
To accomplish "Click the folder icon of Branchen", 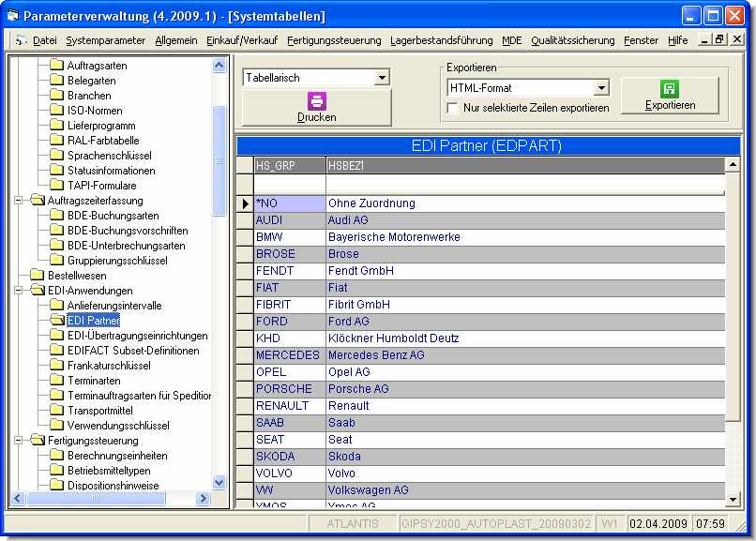I will 56,95.
